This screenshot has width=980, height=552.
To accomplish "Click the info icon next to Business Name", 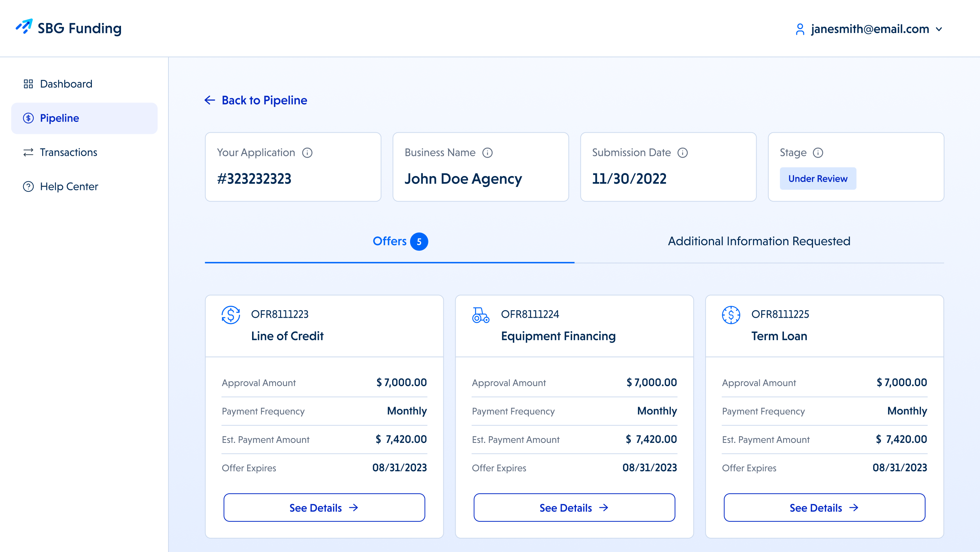I will (487, 152).
